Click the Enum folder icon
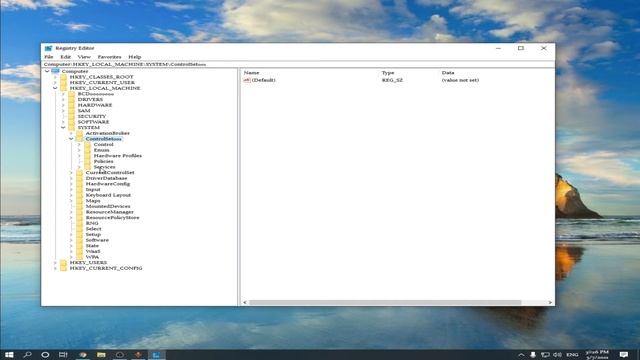 coord(88,150)
